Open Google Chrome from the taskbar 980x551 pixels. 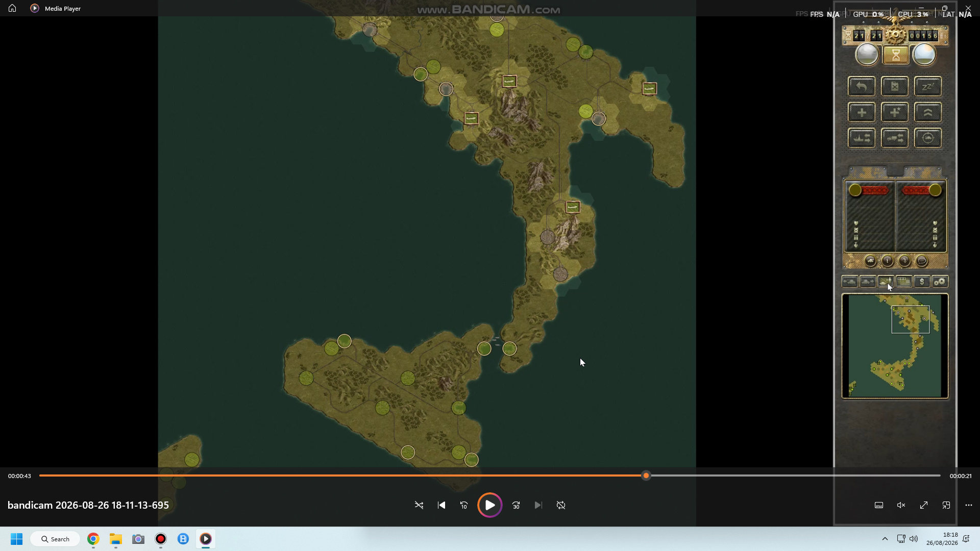pos(93,539)
